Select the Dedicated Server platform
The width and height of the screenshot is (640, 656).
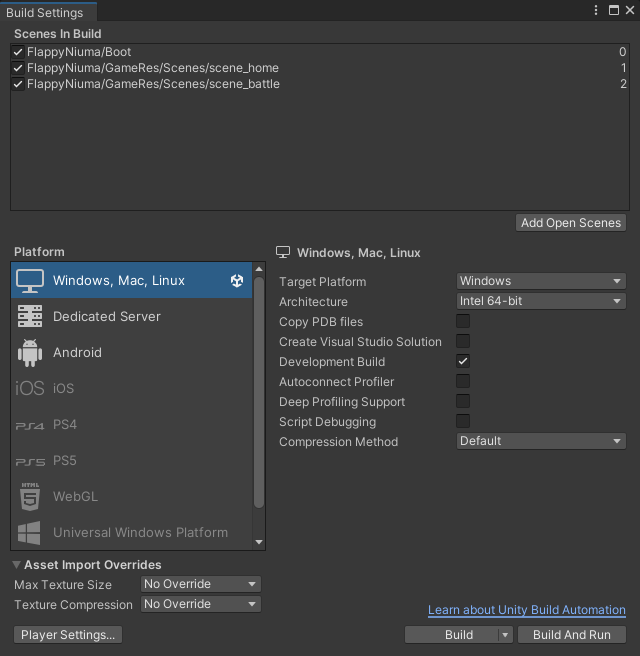point(131,316)
